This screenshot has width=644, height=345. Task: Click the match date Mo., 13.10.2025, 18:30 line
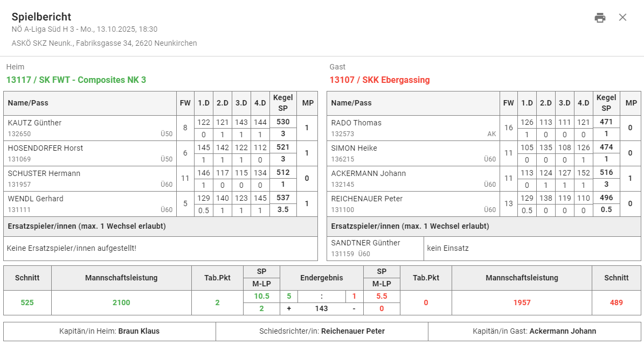[x=85, y=29]
